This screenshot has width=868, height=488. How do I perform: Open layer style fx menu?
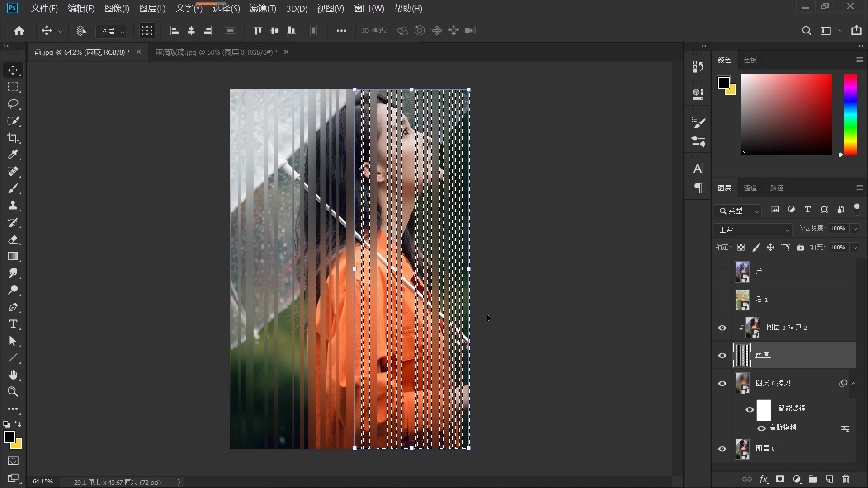[x=764, y=479]
